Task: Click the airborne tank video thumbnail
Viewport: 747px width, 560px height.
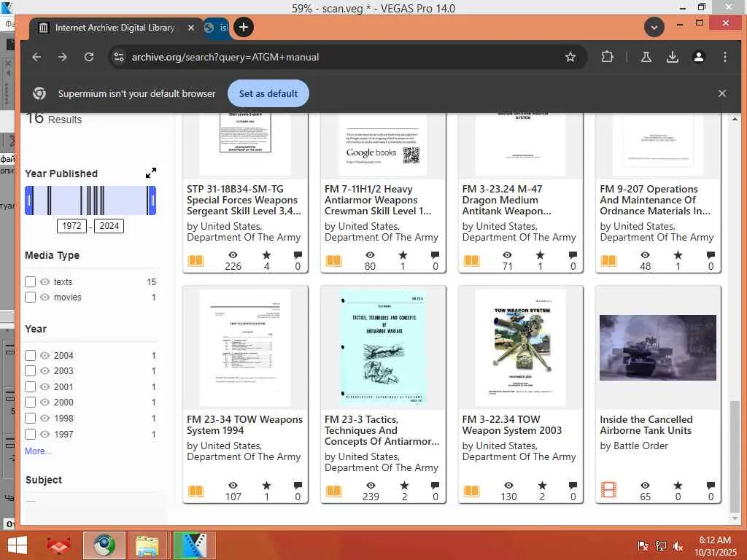Action: point(657,348)
